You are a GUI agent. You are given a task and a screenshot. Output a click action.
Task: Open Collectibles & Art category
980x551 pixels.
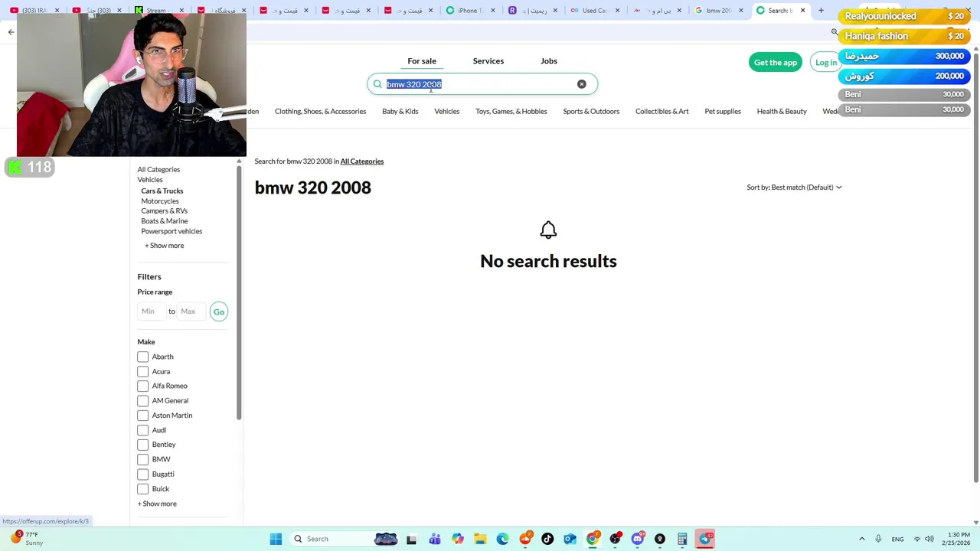click(662, 112)
